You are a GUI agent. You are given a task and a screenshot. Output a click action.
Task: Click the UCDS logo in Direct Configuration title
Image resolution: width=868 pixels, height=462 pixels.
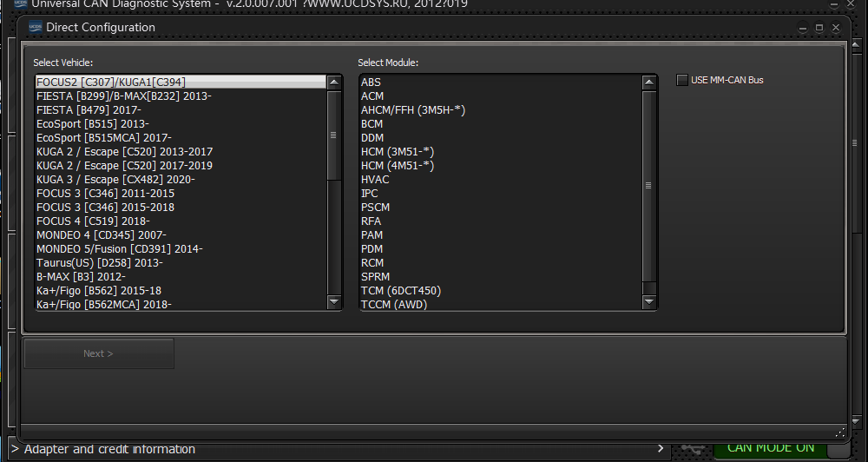click(x=36, y=27)
